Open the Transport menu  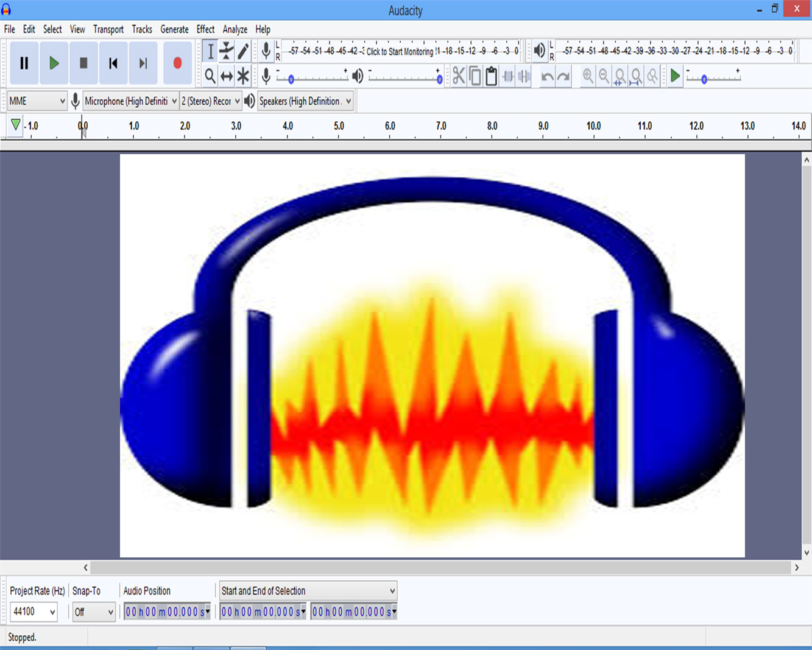pyautogui.click(x=108, y=29)
